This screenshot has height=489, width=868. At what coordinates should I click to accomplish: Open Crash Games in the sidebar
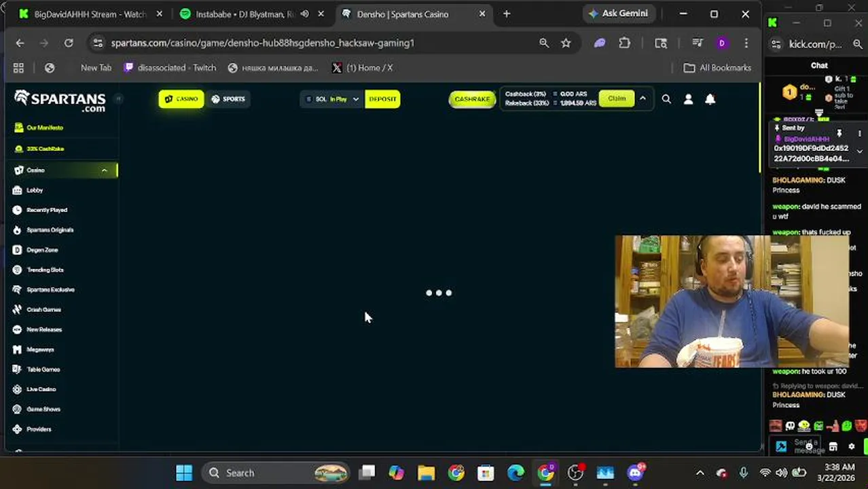click(x=43, y=310)
